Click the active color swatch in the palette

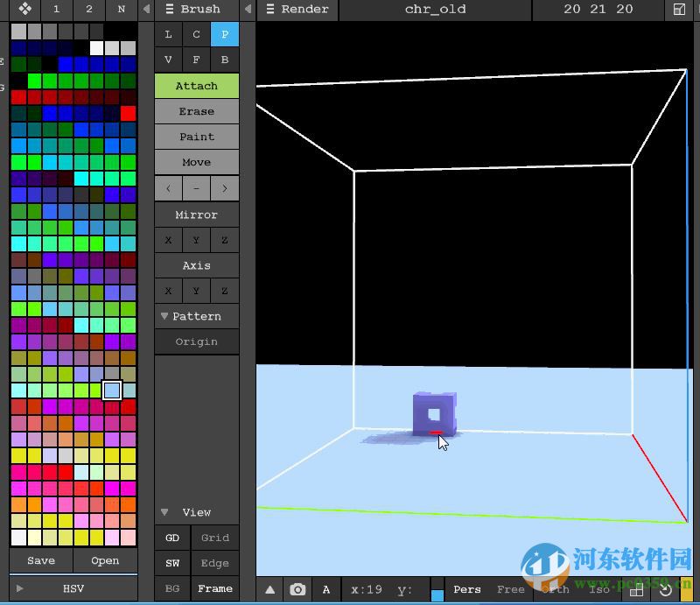[110, 391]
